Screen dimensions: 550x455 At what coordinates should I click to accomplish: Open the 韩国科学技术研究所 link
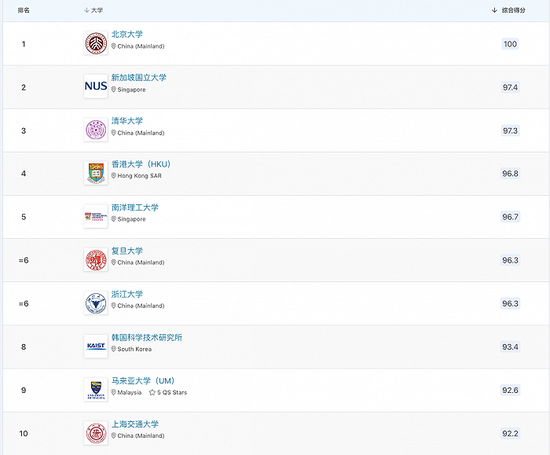pos(147,337)
